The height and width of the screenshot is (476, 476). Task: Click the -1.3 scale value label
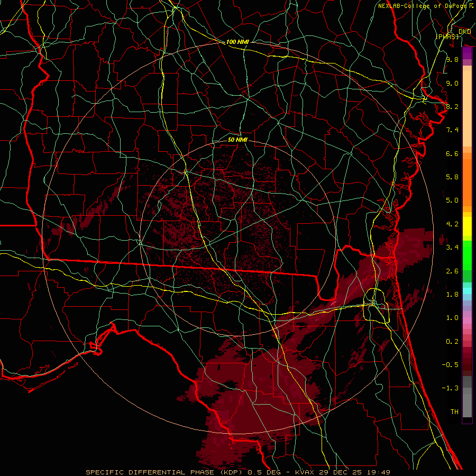coord(452,388)
